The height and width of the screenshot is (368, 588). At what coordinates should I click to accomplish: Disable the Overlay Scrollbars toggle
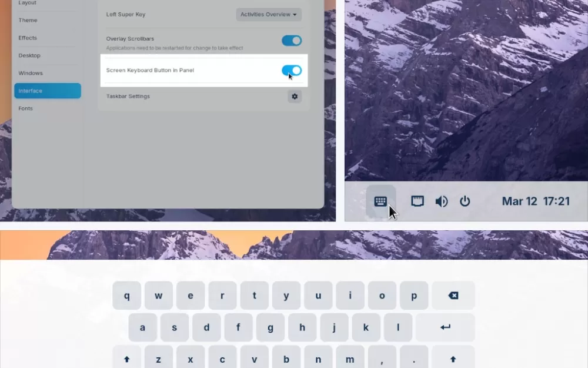tap(291, 41)
